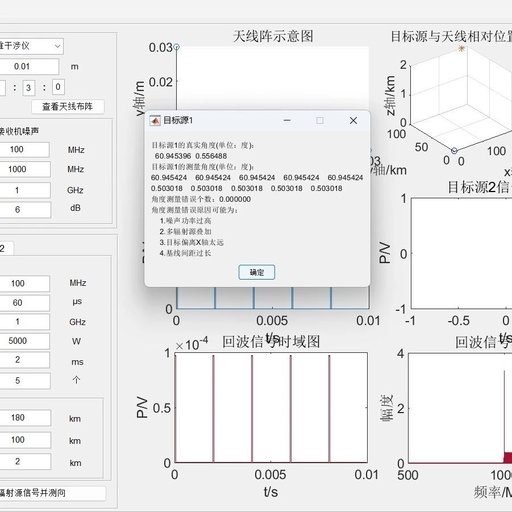Click the blue circle antenna marker at 3D plot origin
The image size is (512, 512).
tap(454, 151)
